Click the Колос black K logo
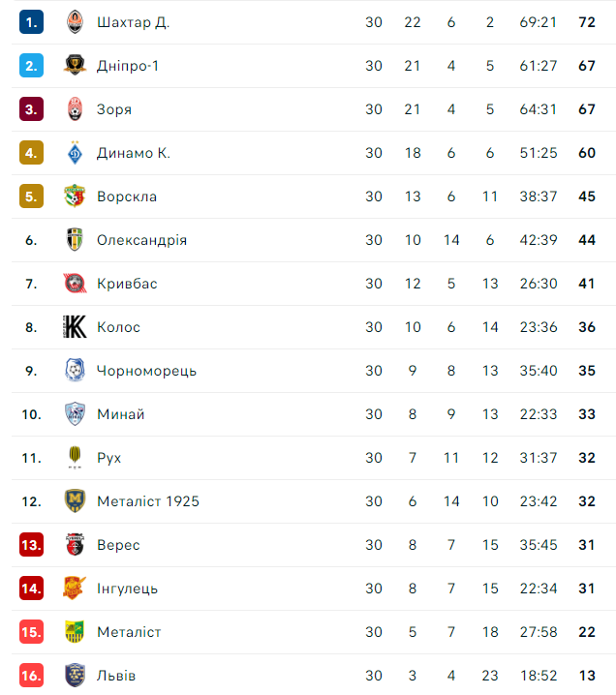This screenshot has height=695, width=616. tap(75, 326)
